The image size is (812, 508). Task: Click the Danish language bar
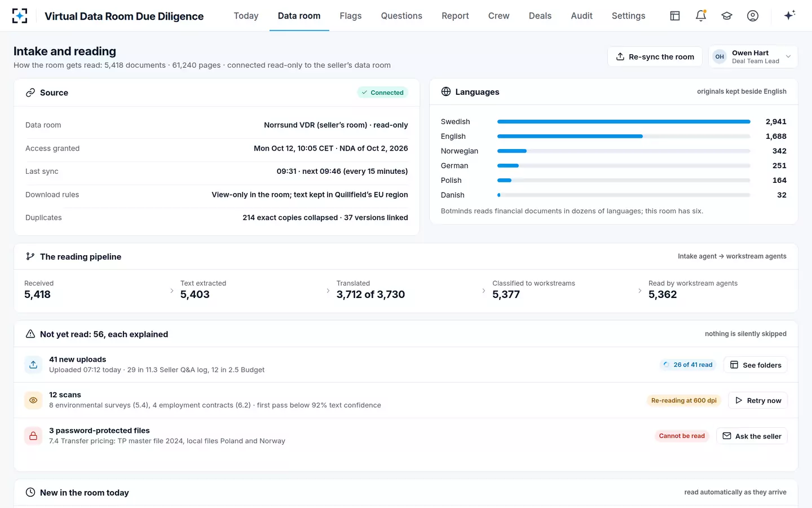pyautogui.click(x=624, y=195)
